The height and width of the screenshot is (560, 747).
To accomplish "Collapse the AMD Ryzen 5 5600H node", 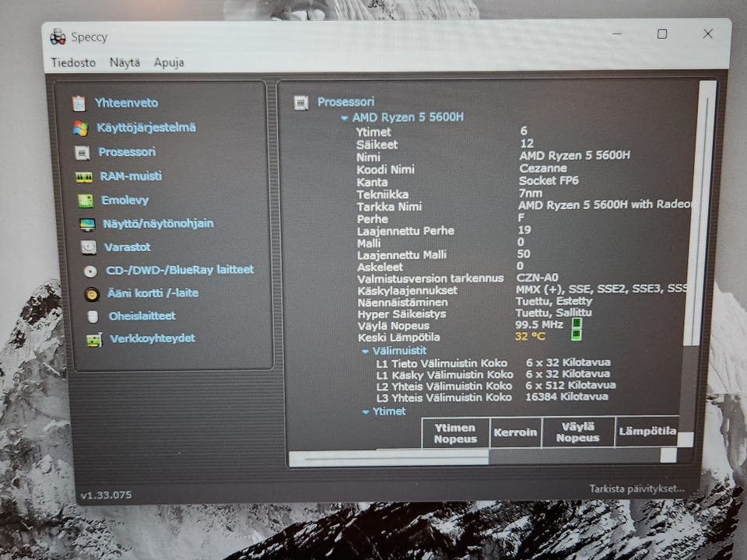I will coord(345,118).
